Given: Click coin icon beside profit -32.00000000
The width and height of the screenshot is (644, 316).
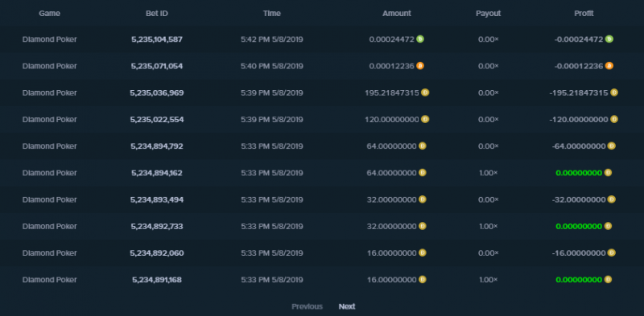Looking at the screenshot, I should (x=612, y=199).
